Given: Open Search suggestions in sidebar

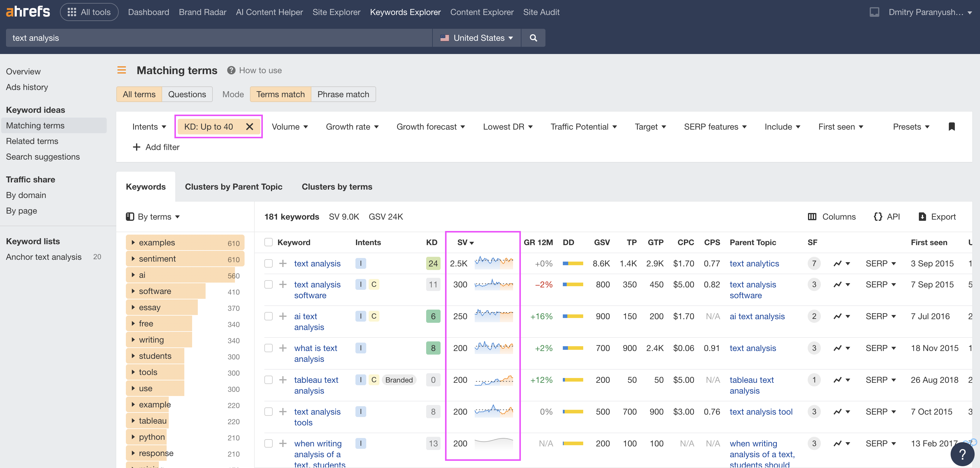Looking at the screenshot, I should (x=43, y=157).
